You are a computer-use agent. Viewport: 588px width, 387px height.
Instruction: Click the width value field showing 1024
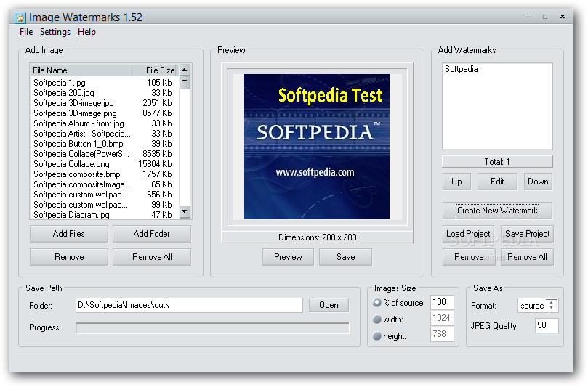pos(442,318)
